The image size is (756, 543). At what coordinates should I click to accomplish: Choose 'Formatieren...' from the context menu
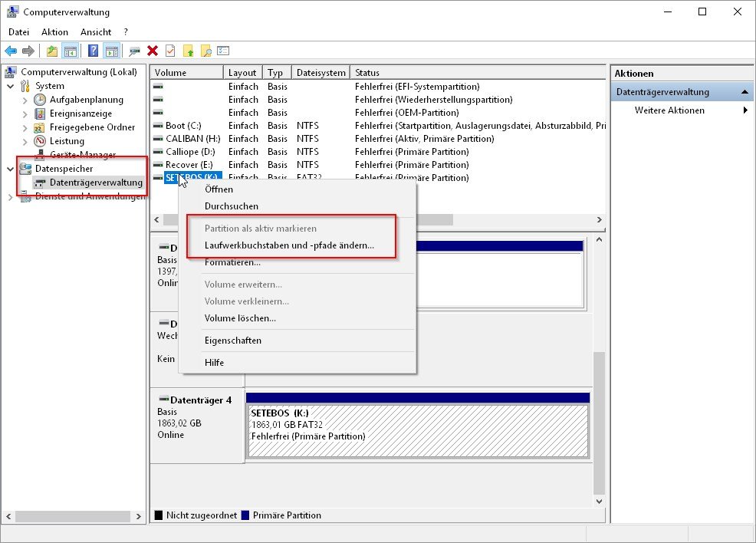click(232, 262)
